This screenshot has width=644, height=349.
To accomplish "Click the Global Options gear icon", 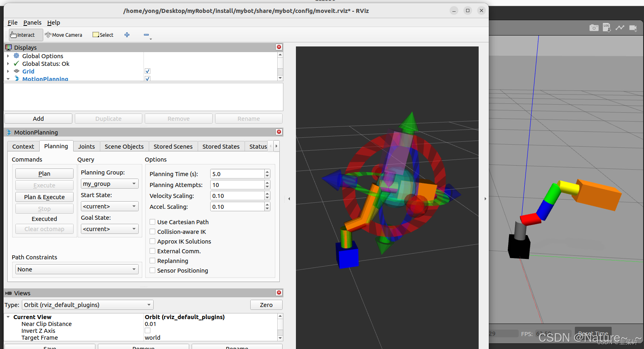I will point(17,56).
